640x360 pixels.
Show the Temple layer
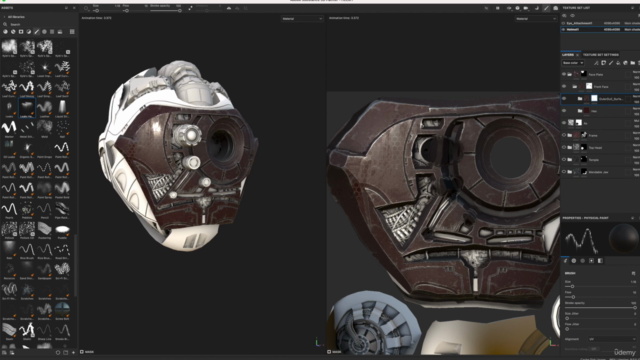click(564, 160)
